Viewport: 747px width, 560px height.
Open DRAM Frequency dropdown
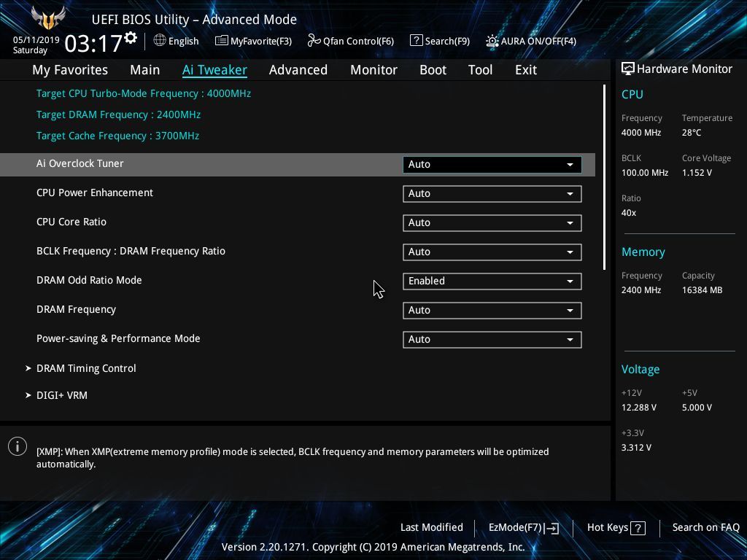492,311
